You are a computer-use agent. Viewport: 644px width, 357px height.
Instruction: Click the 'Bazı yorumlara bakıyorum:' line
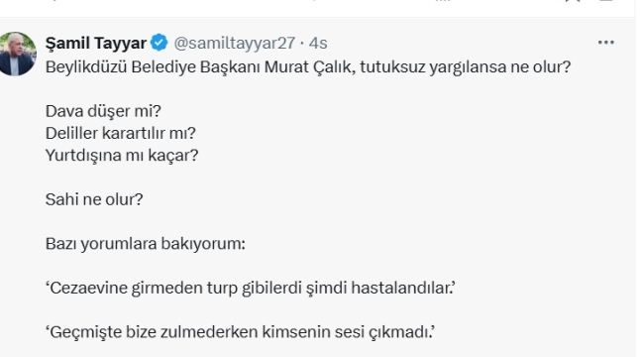[x=146, y=244]
